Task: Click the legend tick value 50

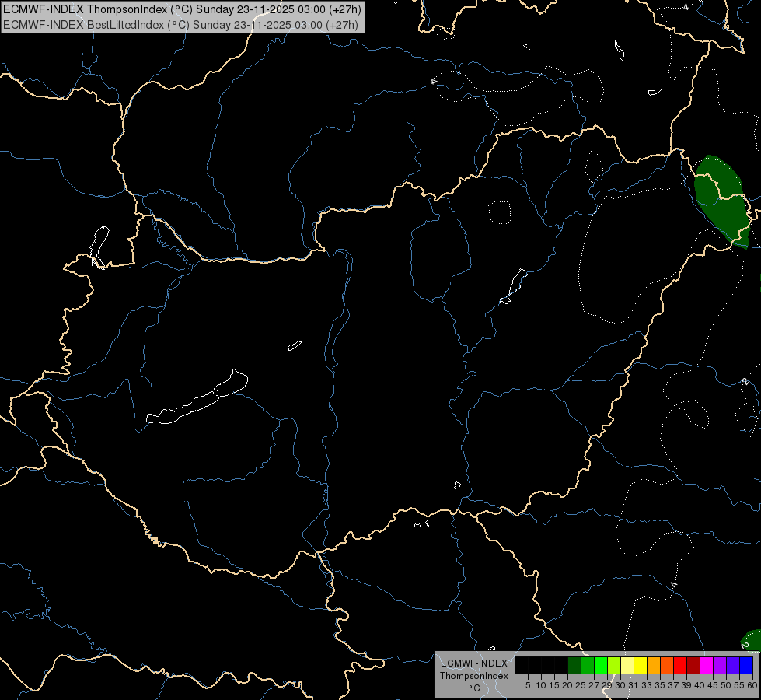Action: [x=726, y=685]
